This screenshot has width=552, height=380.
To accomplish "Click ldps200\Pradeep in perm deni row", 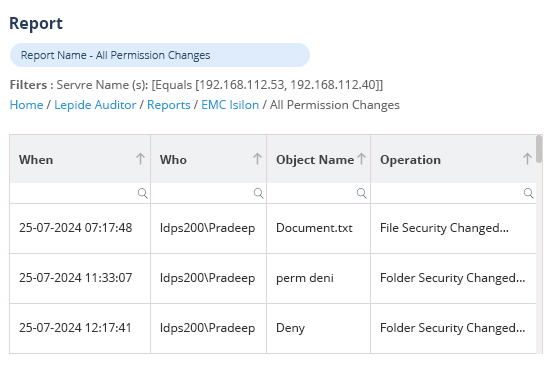I will click(x=207, y=278).
